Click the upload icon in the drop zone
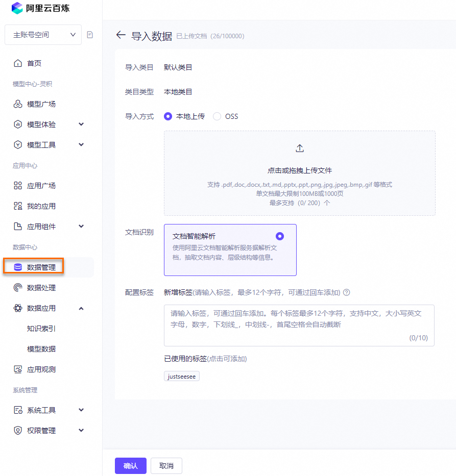 pos(300,148)
